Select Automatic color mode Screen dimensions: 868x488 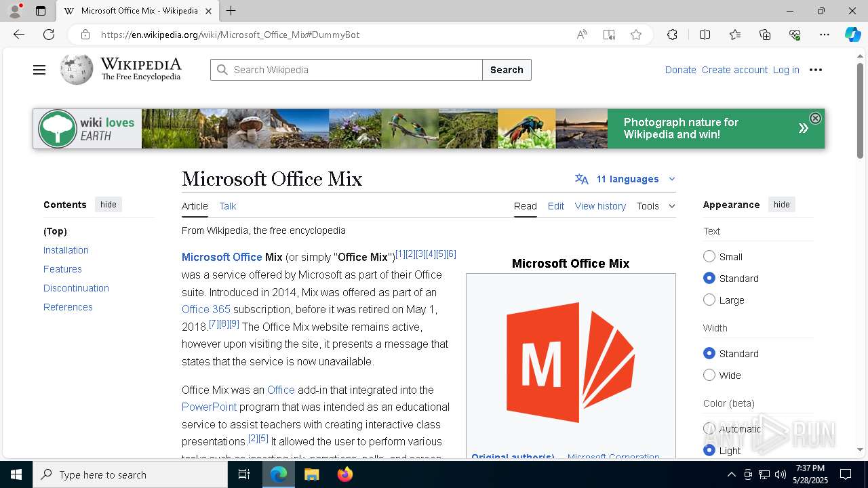[x=709, y=428]
